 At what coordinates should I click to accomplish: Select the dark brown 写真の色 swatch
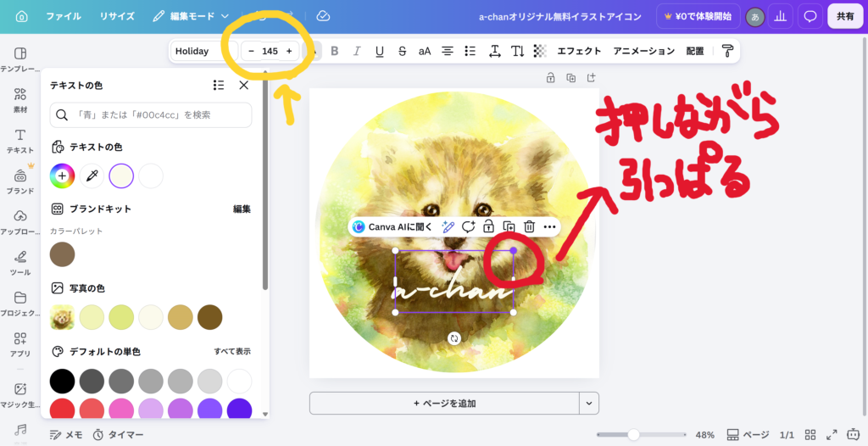pyautogui.click(x=210, y=317)
